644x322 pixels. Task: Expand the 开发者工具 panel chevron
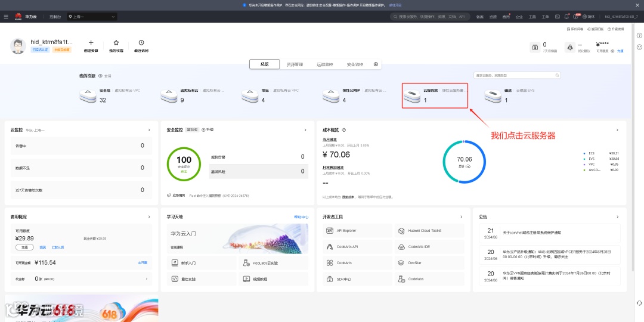(461, 216)
